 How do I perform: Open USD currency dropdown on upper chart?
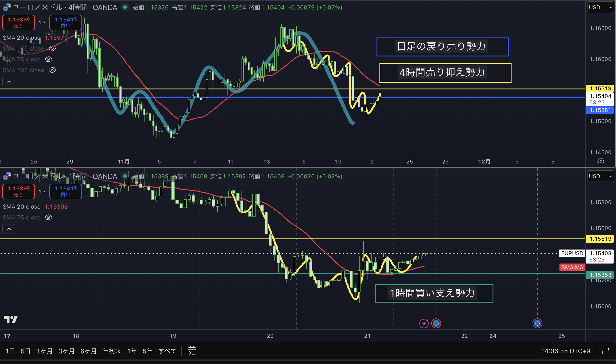(x=600, y=7)
